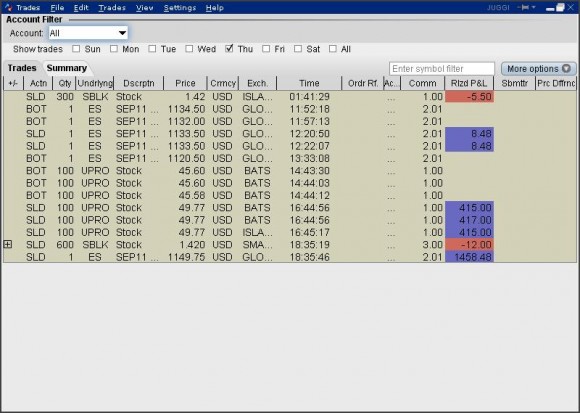Sort by the Sbmttr column header
The width and height of the screenshot is (580, 413).
click(x=515, y=84)
